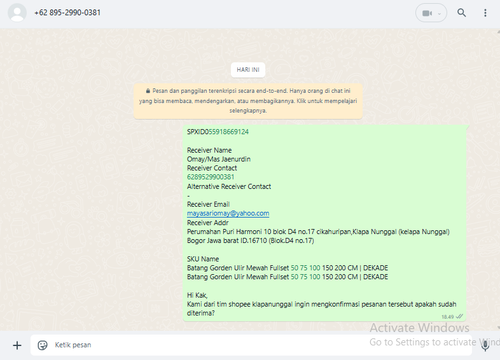Click the Hi Kak, greeting text
500x360 pixels.
197,295
